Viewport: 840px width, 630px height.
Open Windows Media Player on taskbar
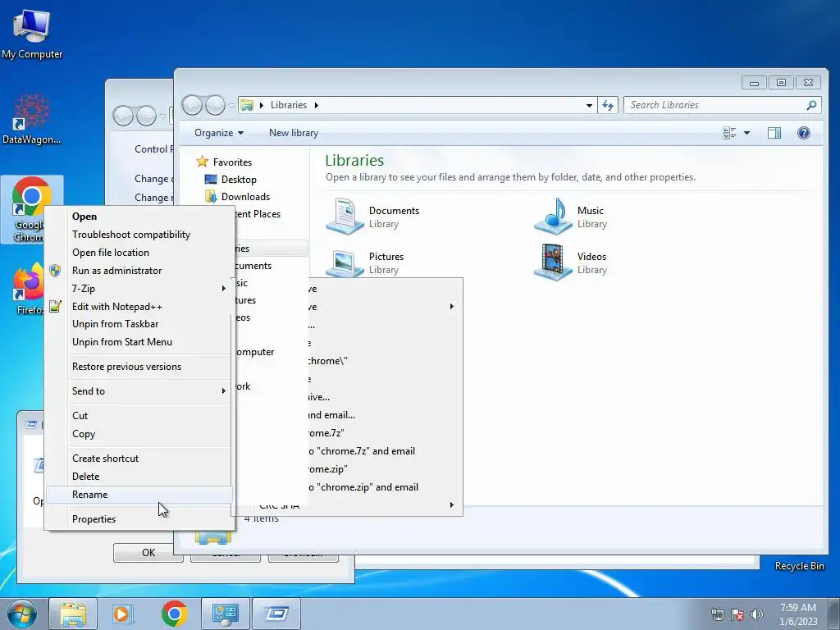coord(123,614)
